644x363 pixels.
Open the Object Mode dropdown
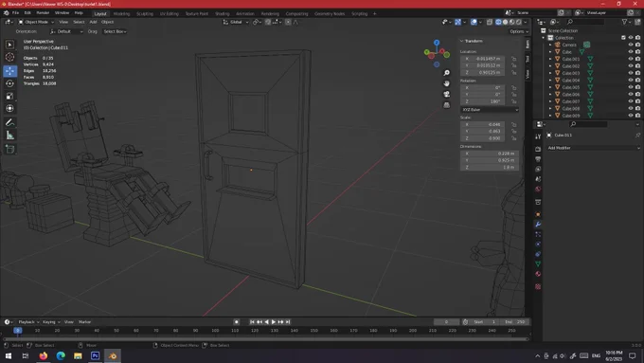[36, 22]
